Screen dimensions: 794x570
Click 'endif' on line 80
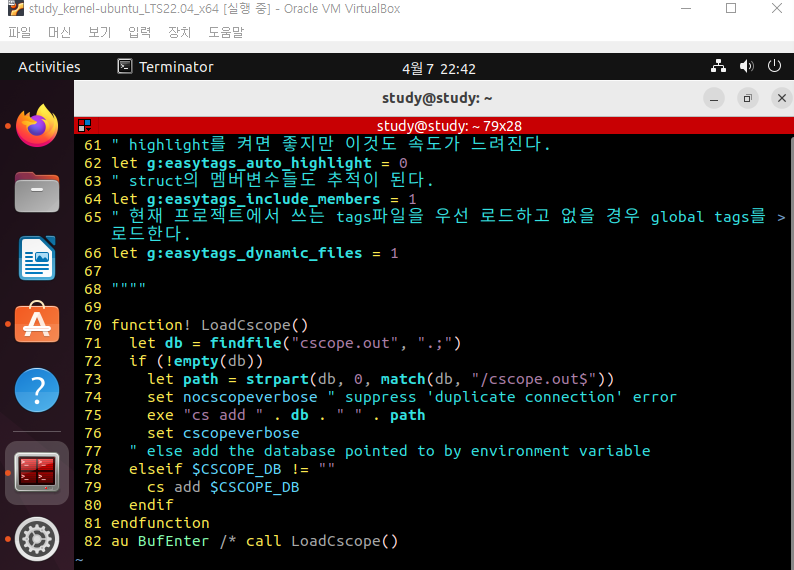(151, 505)
